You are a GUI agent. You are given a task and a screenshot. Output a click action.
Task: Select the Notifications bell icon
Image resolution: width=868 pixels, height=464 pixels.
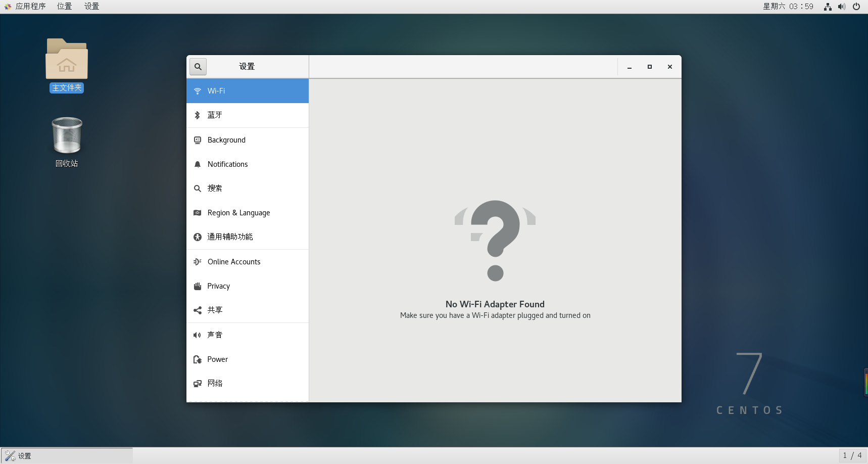pos(198,164)
